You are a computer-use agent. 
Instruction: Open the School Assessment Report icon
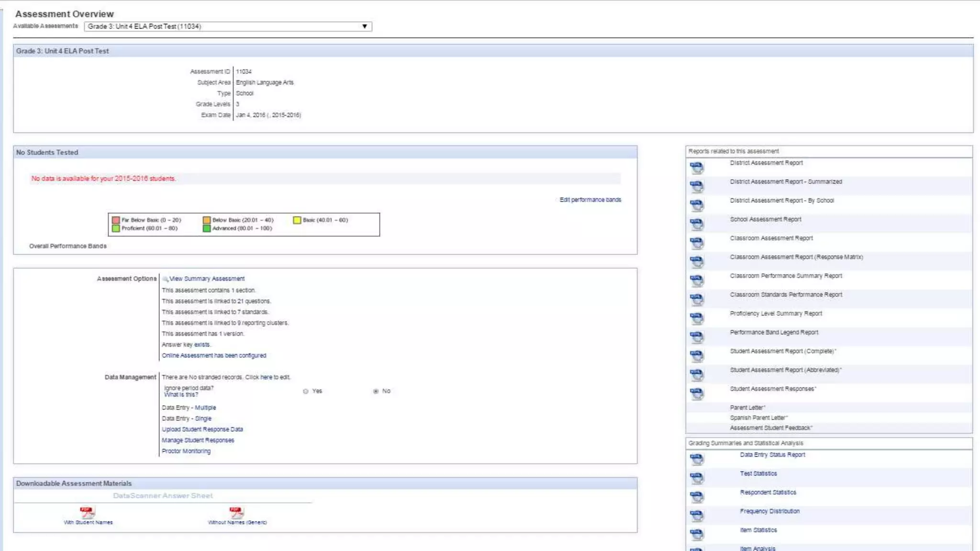tap(697, 224)
